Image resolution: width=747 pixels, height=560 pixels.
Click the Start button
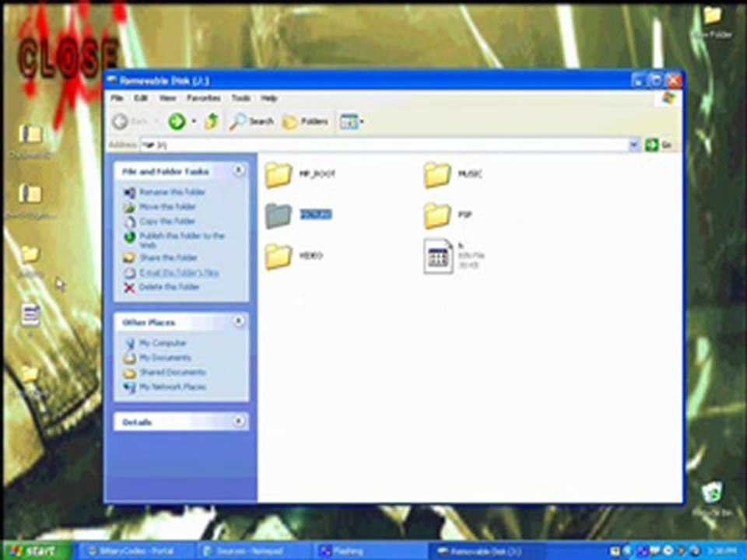click(x=37, y=551)
